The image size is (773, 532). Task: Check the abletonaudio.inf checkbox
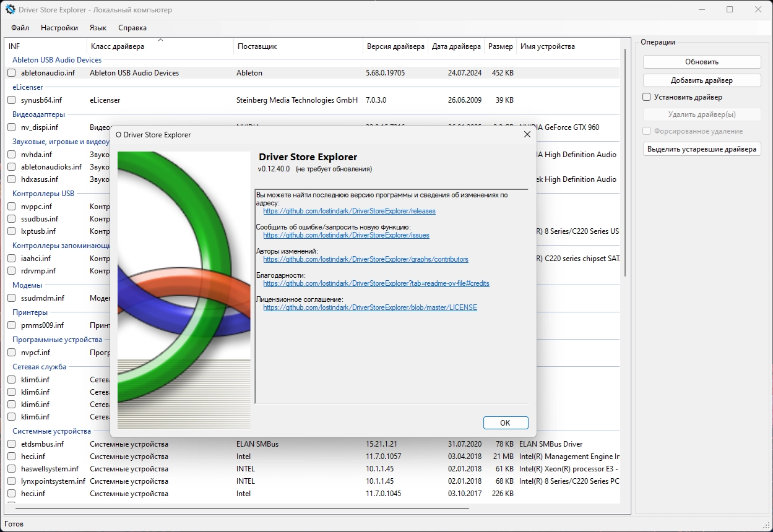11,73
